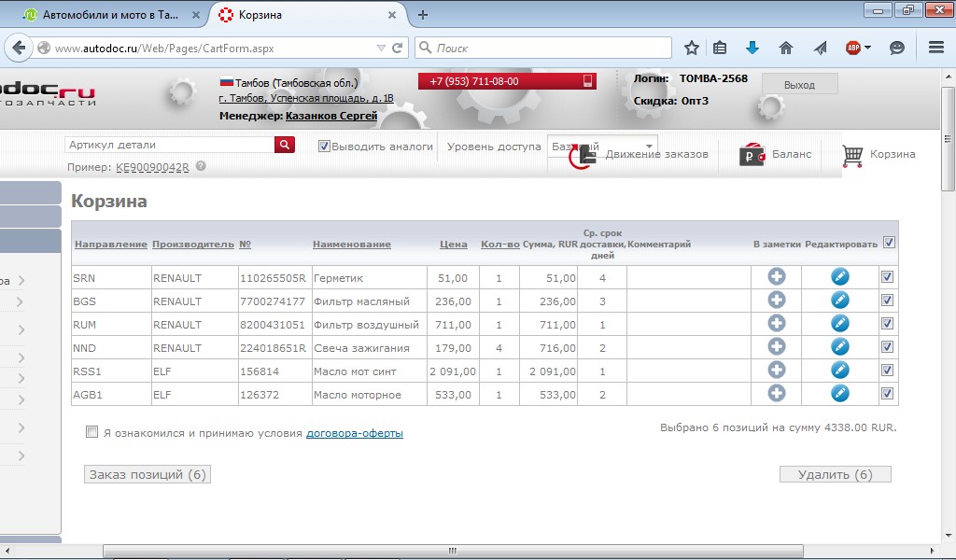
Task: Open the example article help question mark
Action: pyautogui.click(x=201, y=166)
